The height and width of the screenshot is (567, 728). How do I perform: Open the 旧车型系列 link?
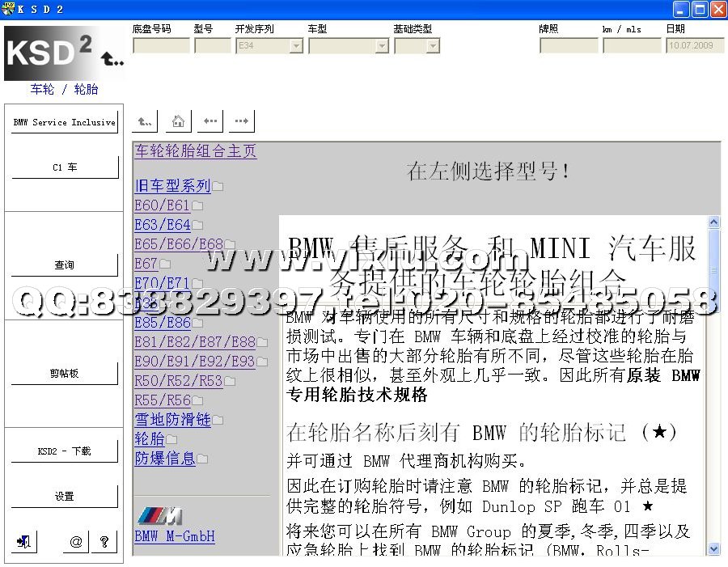pyautogui.click(x=172, y=186)
